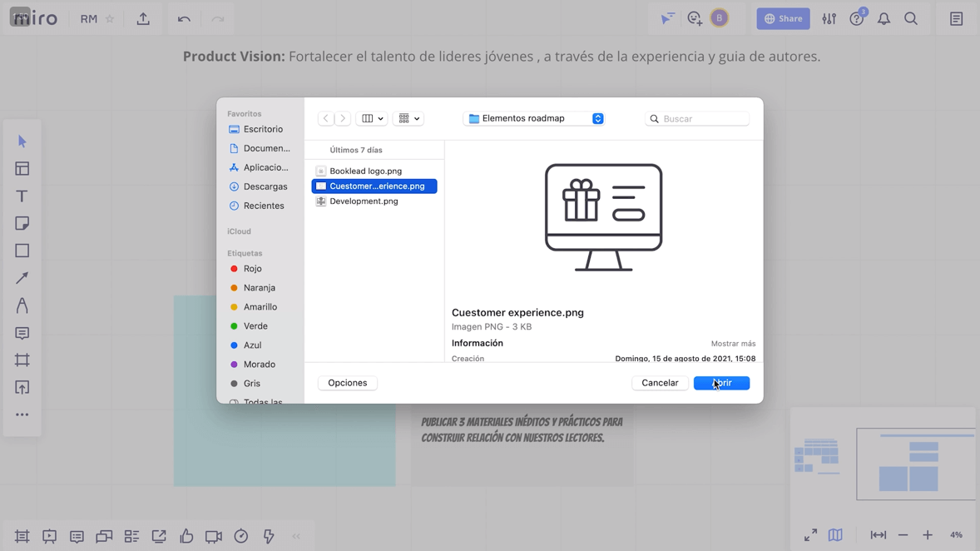The width and height of the screenshot is (980, 551).
Task: Select the Rojo red color tag
Action: 252,269
